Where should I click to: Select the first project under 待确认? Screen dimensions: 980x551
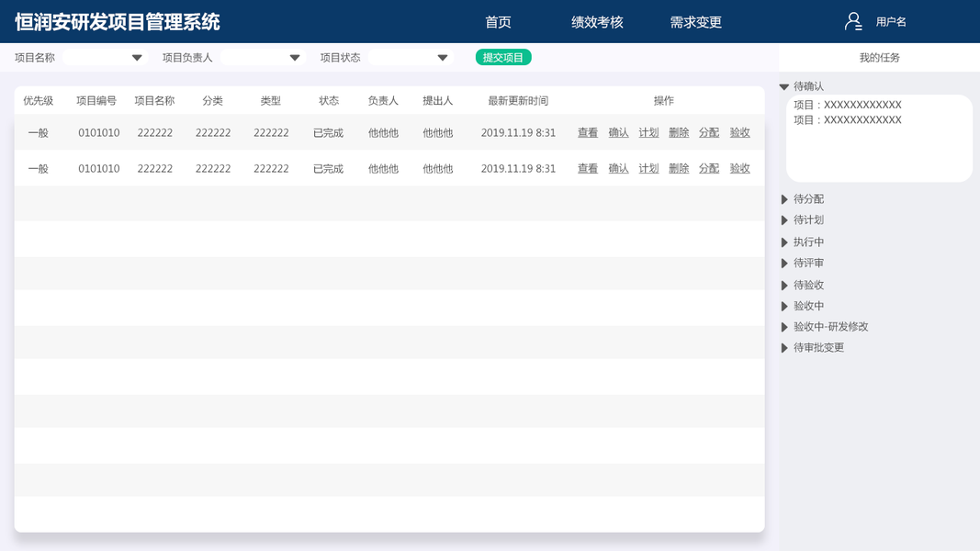click(x=848, y=105)
